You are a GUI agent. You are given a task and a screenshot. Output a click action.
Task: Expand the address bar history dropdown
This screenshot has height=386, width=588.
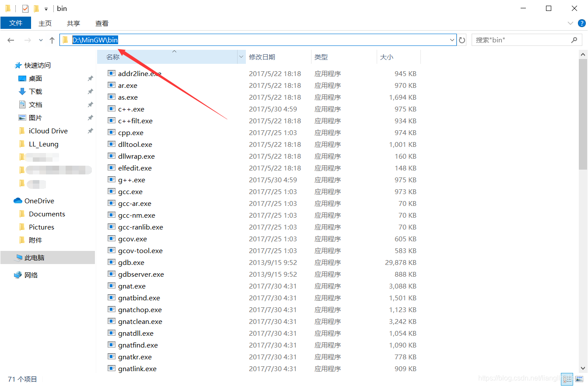(x=452, y=40)
